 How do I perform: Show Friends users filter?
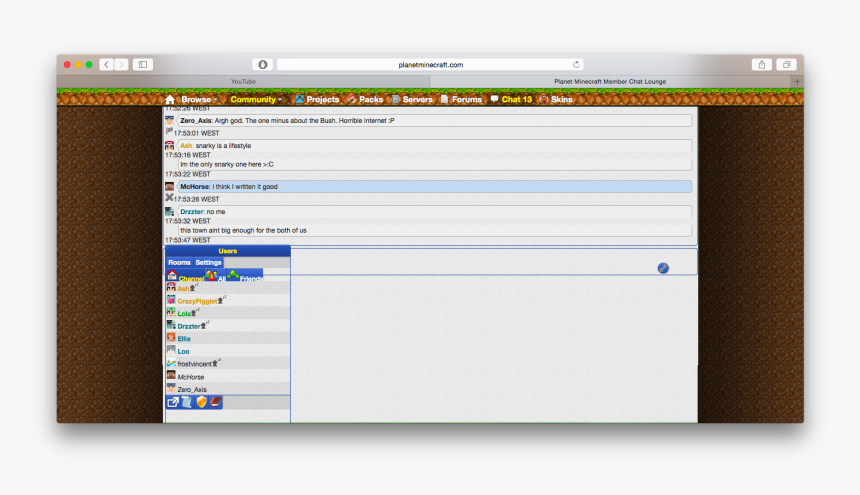click(245, 276)
